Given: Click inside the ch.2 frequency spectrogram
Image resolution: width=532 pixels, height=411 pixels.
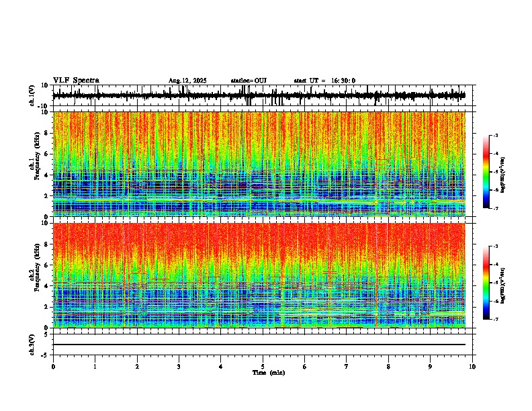Looking at the screenshot, I should (x=259, y=275).
